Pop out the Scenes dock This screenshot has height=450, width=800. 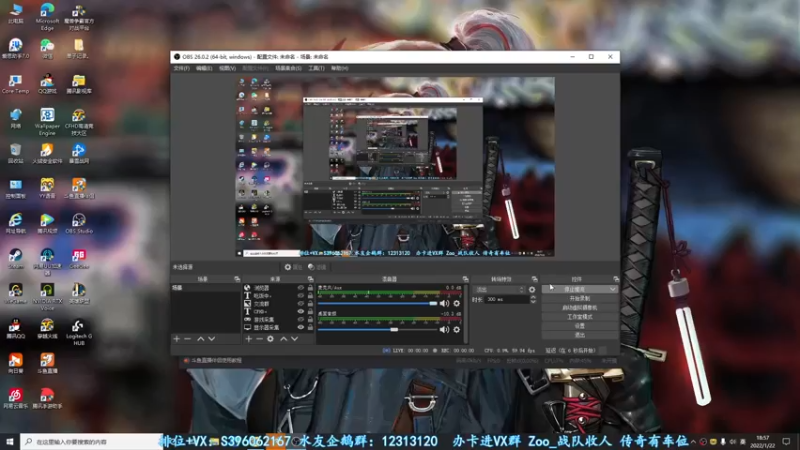point(237,279)
